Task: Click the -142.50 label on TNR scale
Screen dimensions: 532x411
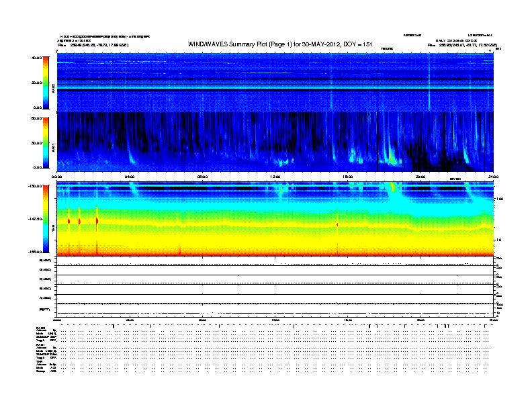Action: (36, 219)
